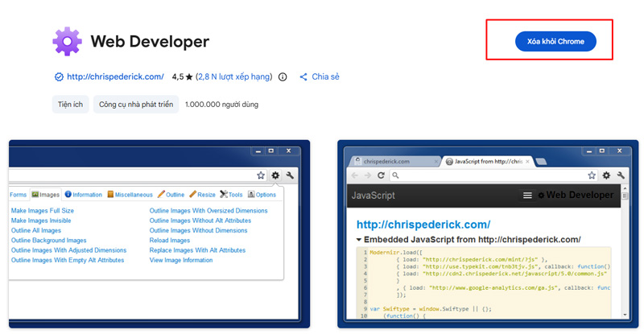Image resolution: width=644 pixels, height=334 pixels.
Task: Collapse the Embedded JavaScript disclosure triangle
Action: pyautogui.click(x=359, y=240)
